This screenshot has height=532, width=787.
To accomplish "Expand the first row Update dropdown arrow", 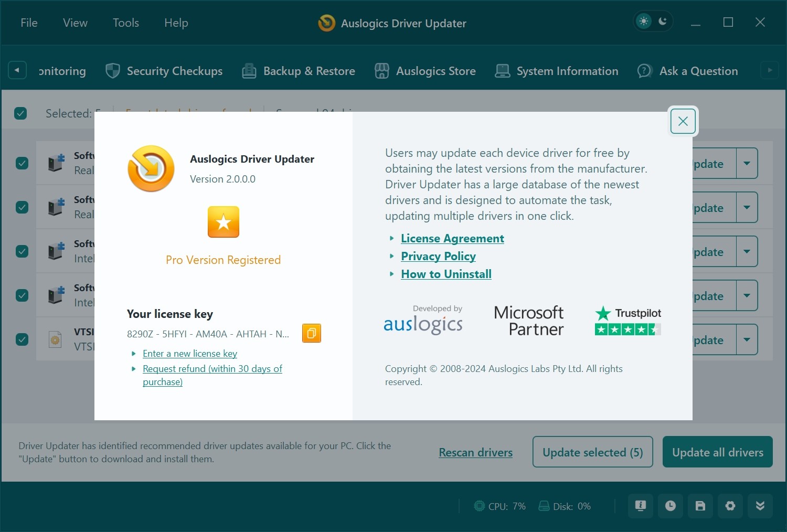I will click(747, 163).
